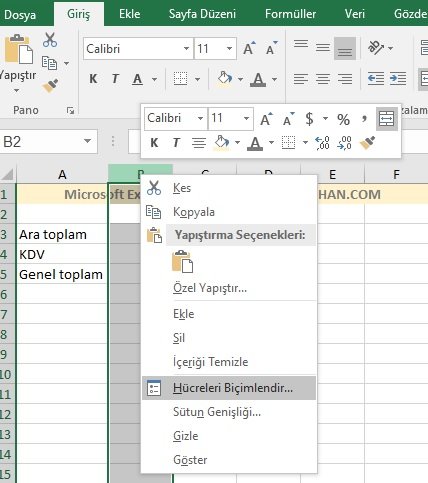Click the ribbon Fill Color bucket
Viewport: 428px width, 483px height.
coord(225,79)
